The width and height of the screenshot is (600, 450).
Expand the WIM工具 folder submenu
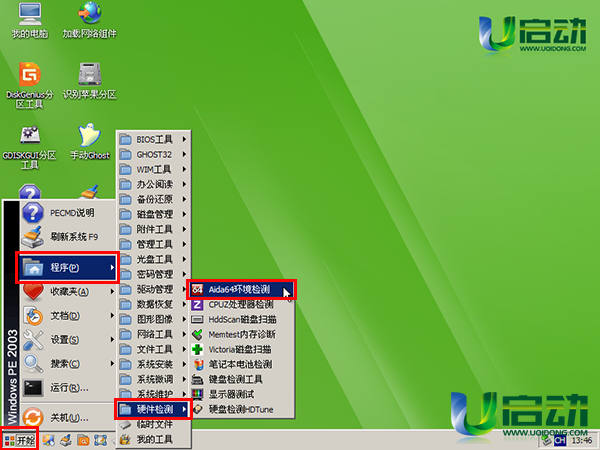coord(153,169)
